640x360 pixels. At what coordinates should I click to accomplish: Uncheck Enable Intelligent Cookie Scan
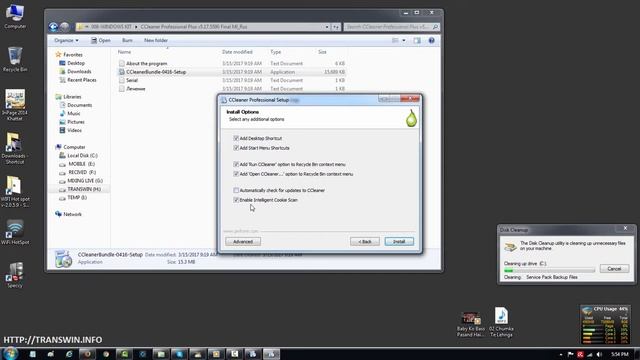(236, 200)
